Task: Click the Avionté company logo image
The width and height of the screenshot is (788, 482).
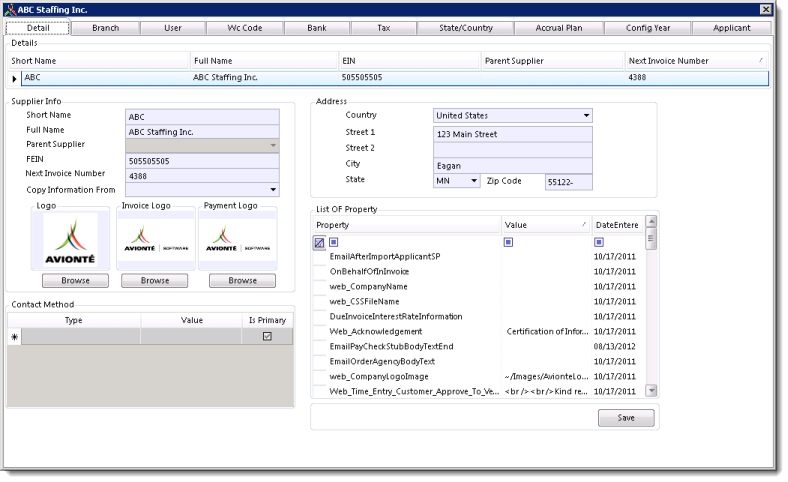Action: coord(68,243)
